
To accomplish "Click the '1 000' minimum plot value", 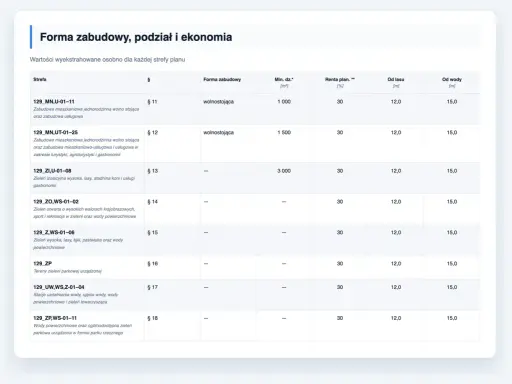I will tap(284, 102).
